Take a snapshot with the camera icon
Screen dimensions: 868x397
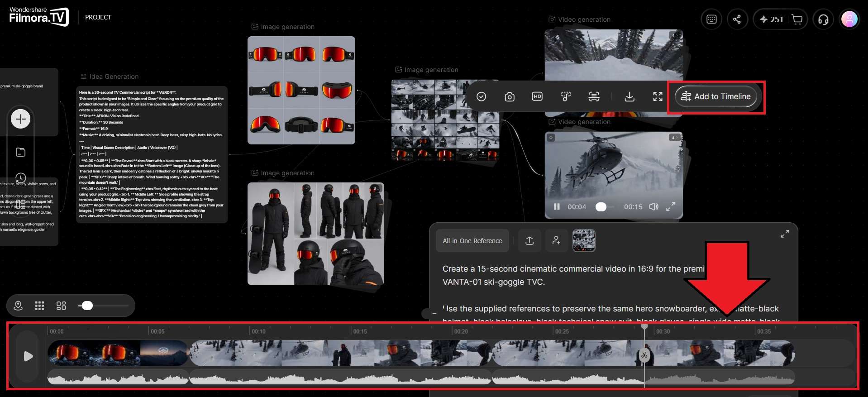pyautogui.click(x=510, y=96)
